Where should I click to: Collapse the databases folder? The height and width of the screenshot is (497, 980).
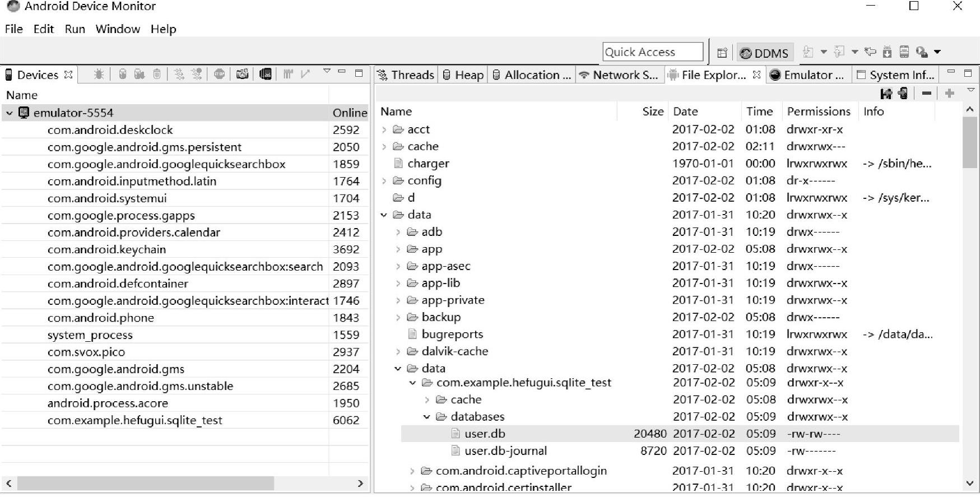427,417
